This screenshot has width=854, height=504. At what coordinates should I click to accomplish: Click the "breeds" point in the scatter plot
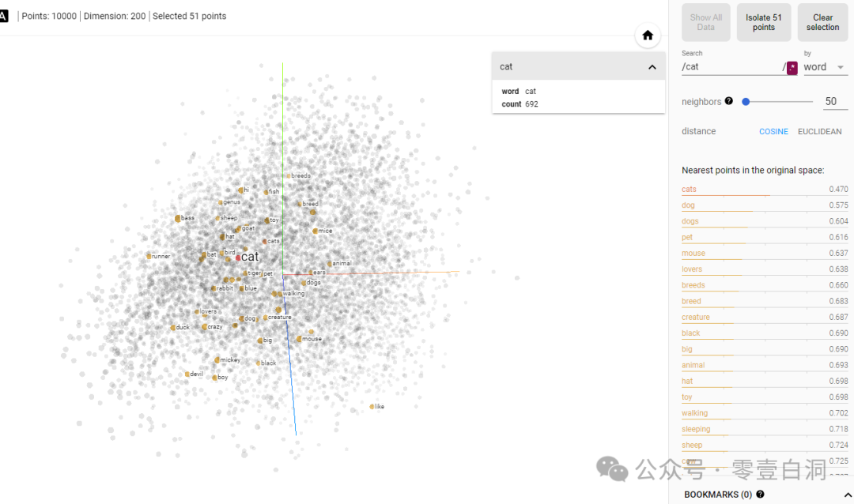coord(289,175)
